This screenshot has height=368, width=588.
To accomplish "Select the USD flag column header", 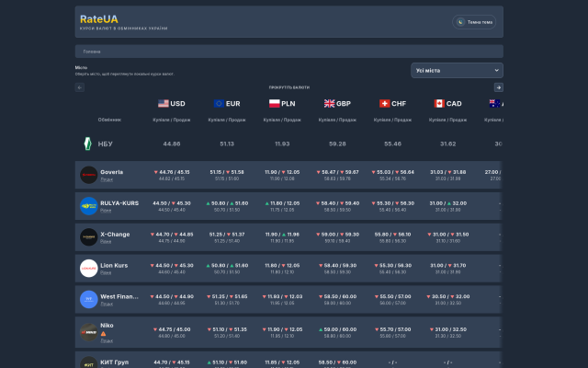I will click(172, 104).
